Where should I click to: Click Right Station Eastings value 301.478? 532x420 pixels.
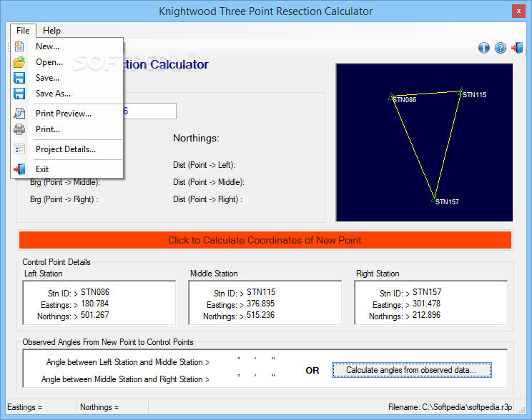(x=426, y=304)
